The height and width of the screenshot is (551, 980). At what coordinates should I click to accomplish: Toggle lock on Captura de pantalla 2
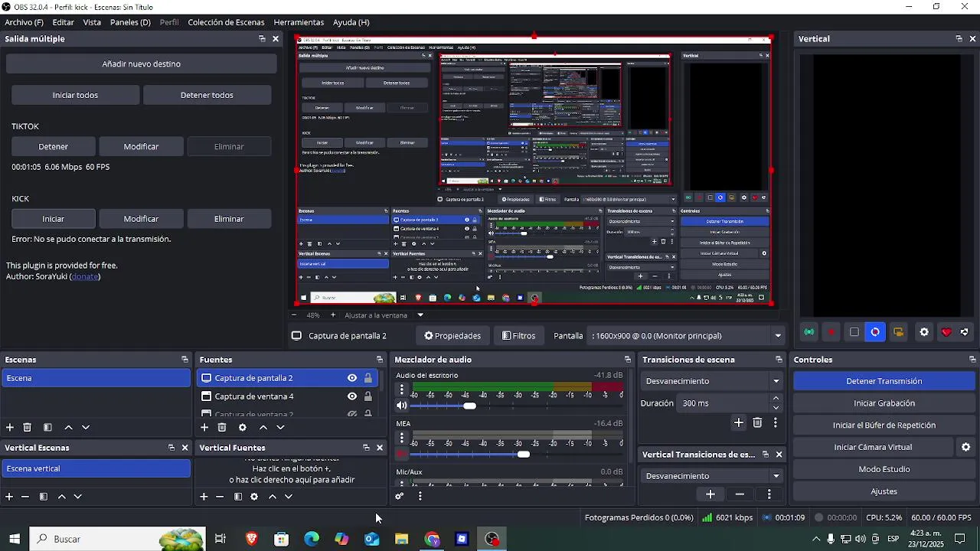368,378
